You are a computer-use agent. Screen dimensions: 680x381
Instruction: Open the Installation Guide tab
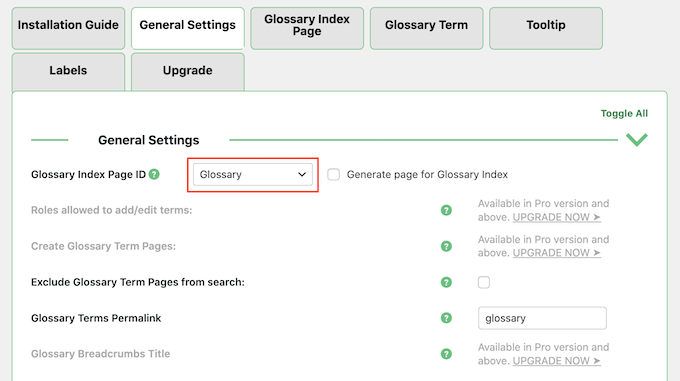(x=68, y=28)
